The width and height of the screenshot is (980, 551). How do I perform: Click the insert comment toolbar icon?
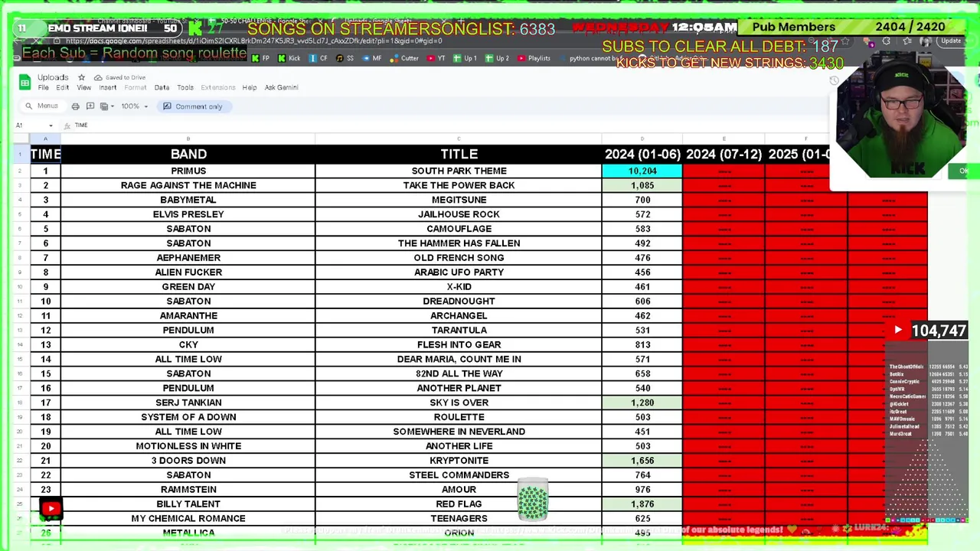point(90,106)
